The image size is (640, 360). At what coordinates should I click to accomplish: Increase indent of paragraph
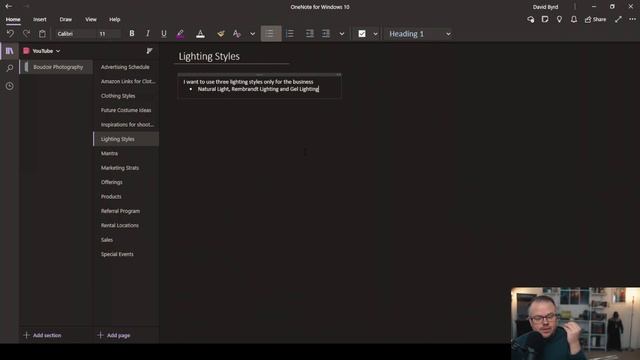coord(326,34)
